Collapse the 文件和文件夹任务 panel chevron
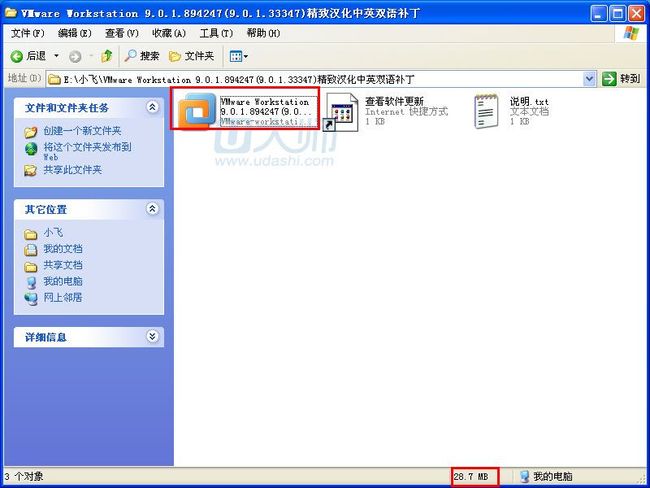This screenshot has height=488, width=650. tap(152, 107)
